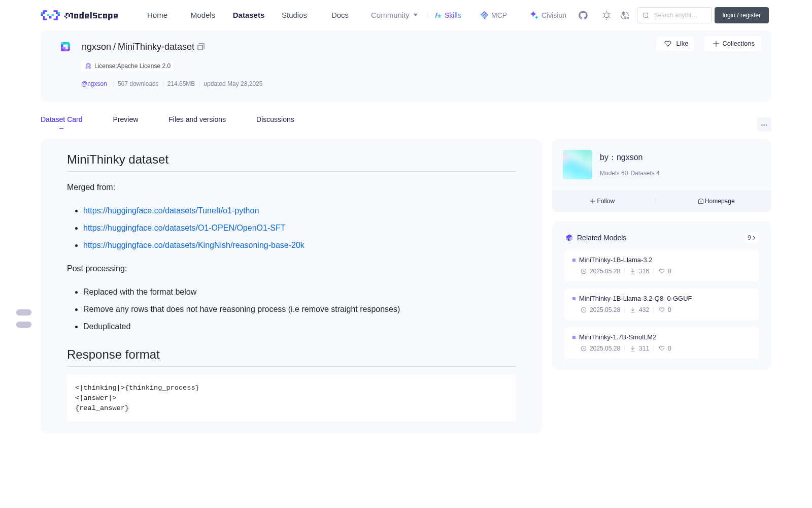This screenshot has width=812, height=508.
Task: Click the ngxson author avatar thumbnail
Action: click(578, 165)
